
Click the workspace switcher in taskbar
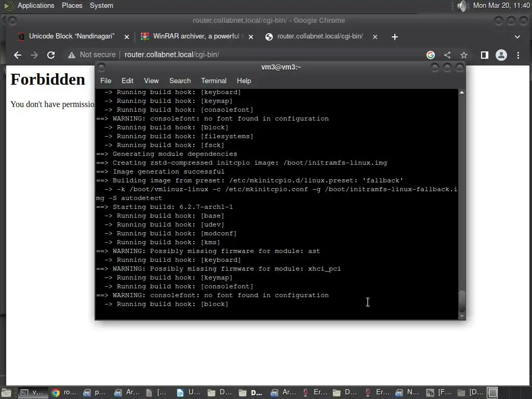(493, 393)
